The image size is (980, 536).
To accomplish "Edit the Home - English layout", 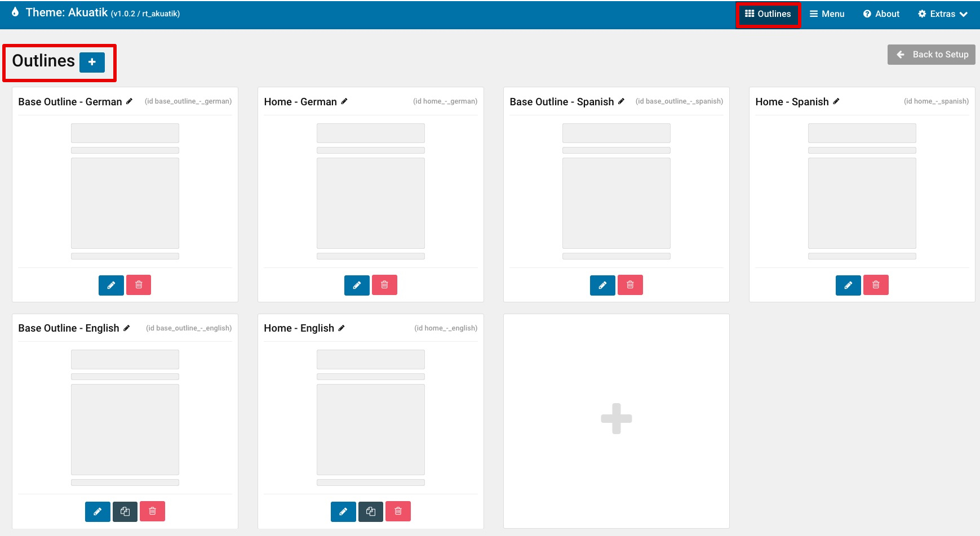I will pyautogui.click(x=343, y=511).
